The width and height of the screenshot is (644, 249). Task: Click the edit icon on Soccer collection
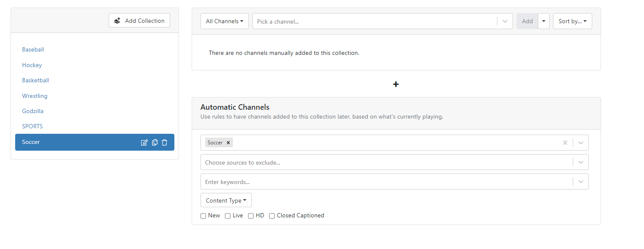pos(144,143)
